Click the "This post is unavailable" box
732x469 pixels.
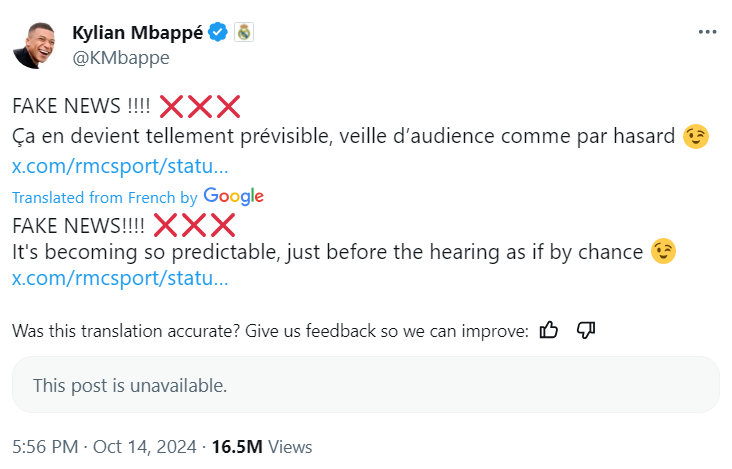coord(365,385)
